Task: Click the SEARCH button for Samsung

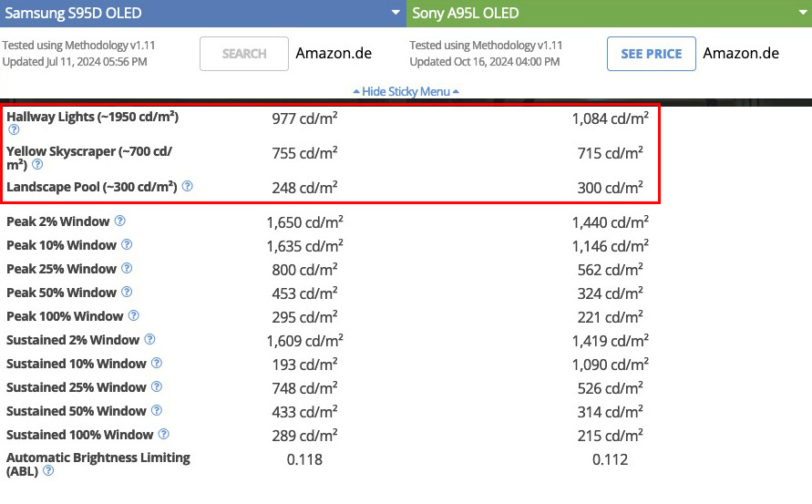Action: pyautogui.click(x=244, y=54)
